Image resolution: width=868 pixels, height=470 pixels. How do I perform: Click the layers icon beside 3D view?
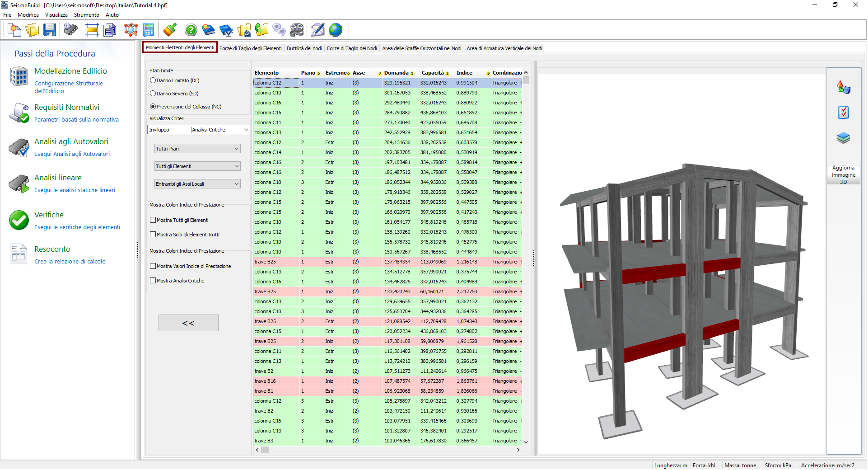click(x=843, y=138)
